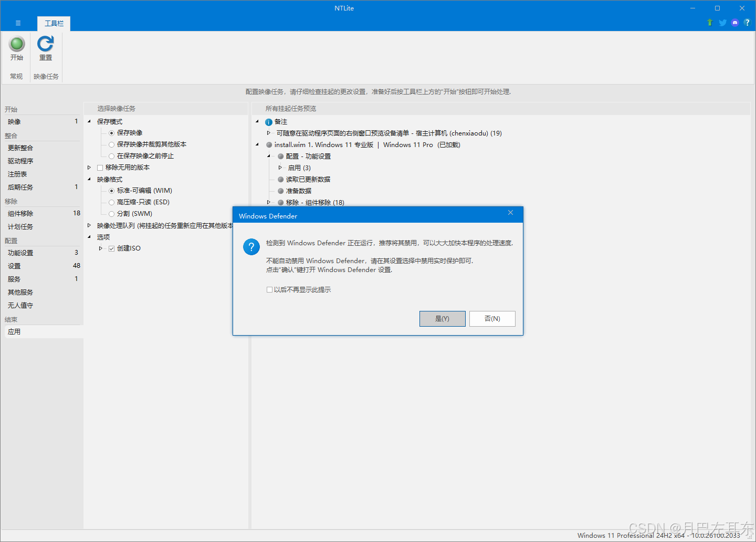
Task: Collapse the install.wim node arrow
Action: click(x=257, y=144)
